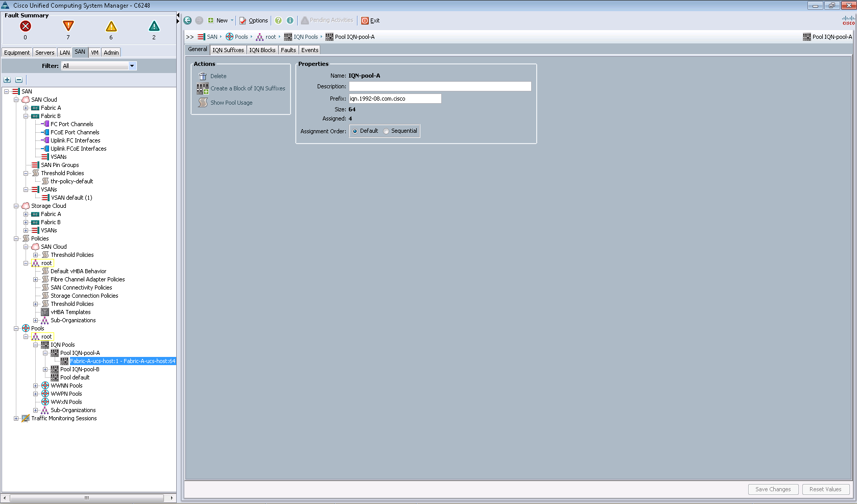Open the Help question mark icon
857x504 pixels.
coord(278,20)
